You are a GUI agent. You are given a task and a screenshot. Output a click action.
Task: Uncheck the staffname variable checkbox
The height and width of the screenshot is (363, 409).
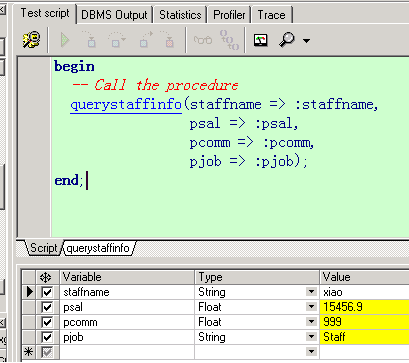pyautogui.click(x=47, y=292)
